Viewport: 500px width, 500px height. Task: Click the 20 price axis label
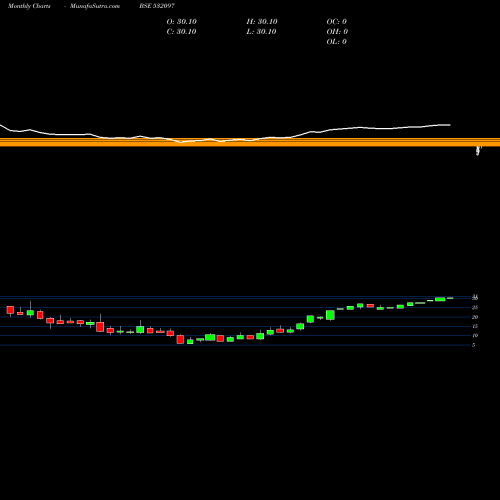(475, 317)
